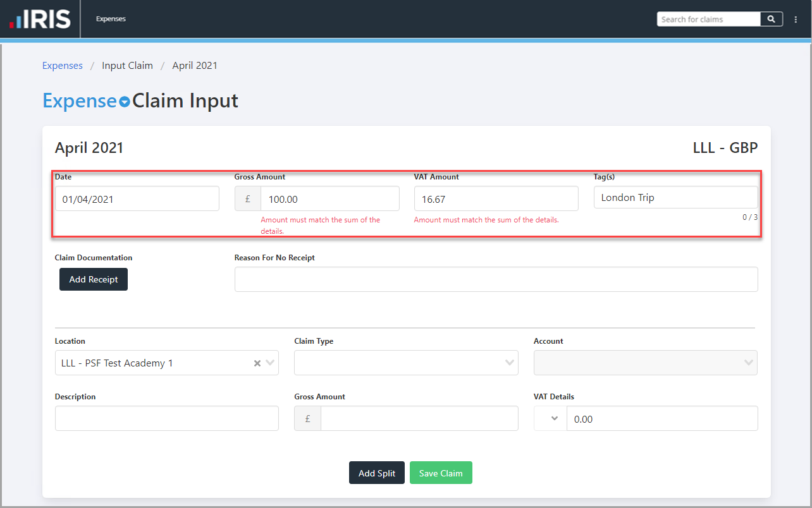Open the Claim Type dropdown

click(x=406, y=363)
